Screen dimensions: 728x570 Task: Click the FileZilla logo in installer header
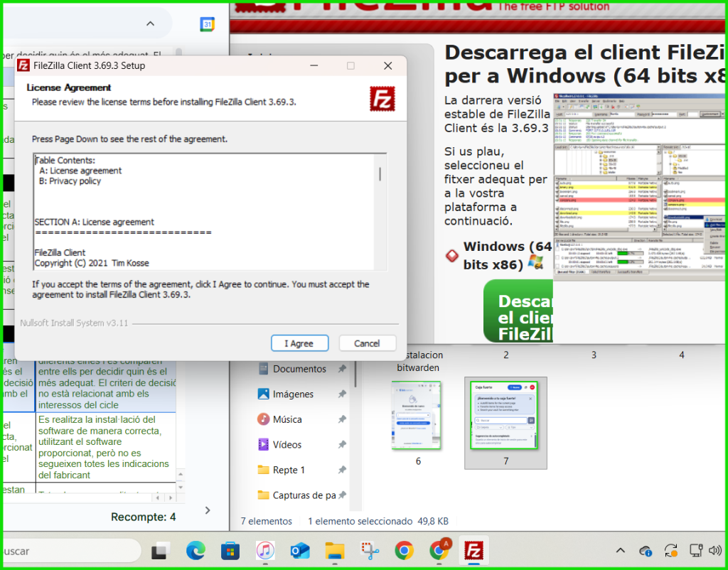pos(382,99)
